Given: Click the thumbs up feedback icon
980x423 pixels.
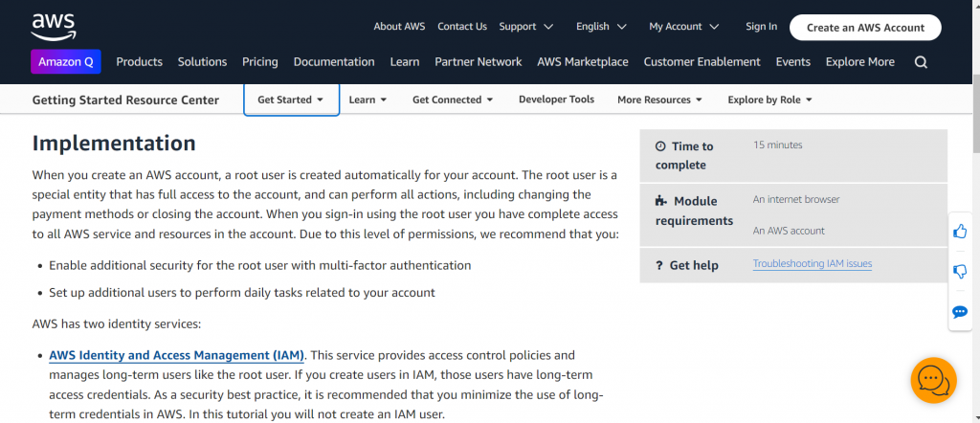Looking at the screenshot, I should click(x=960, y=232).
